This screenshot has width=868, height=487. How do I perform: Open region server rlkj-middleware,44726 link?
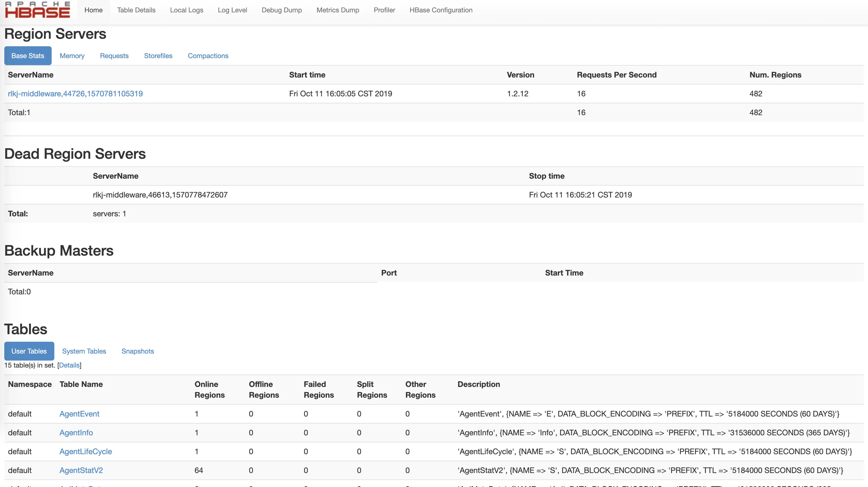tap(75, 94)
